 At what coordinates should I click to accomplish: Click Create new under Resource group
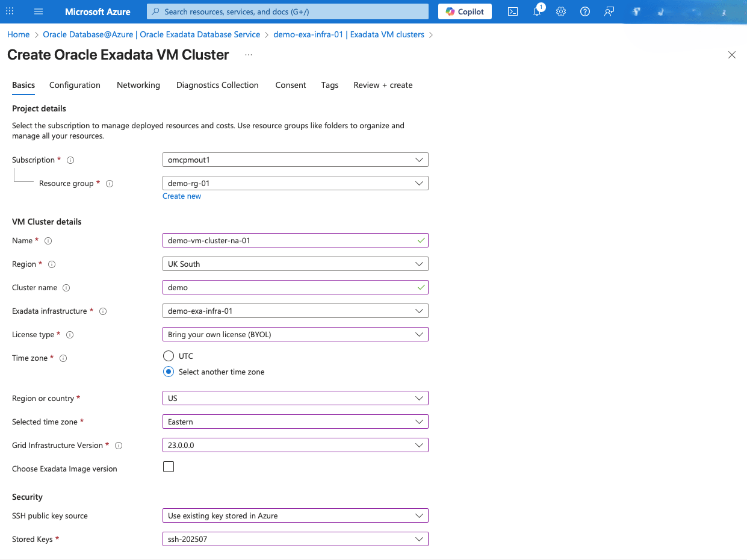pyautogui.click(x=181, y=196)
